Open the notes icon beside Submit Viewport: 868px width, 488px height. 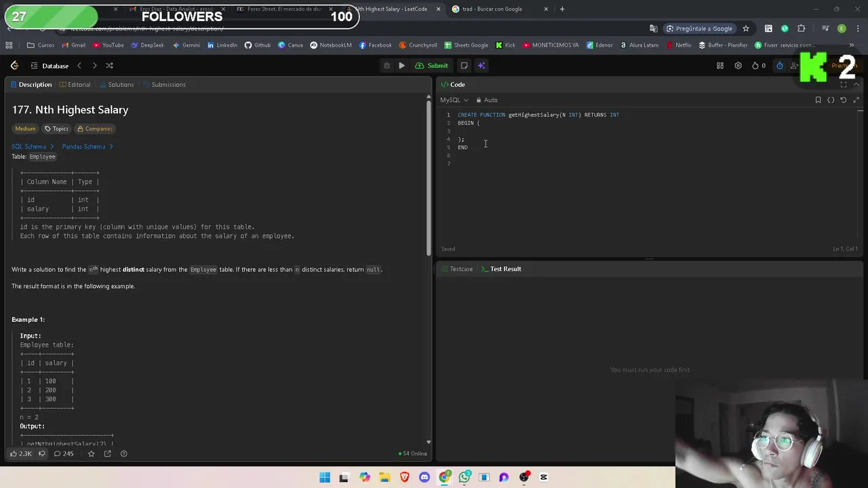(464, 66)
